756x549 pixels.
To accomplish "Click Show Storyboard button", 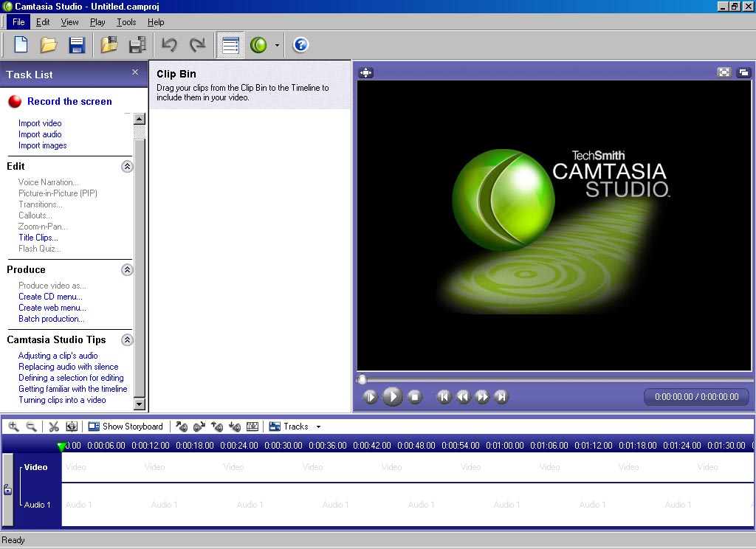I will (x=126, y=427).
